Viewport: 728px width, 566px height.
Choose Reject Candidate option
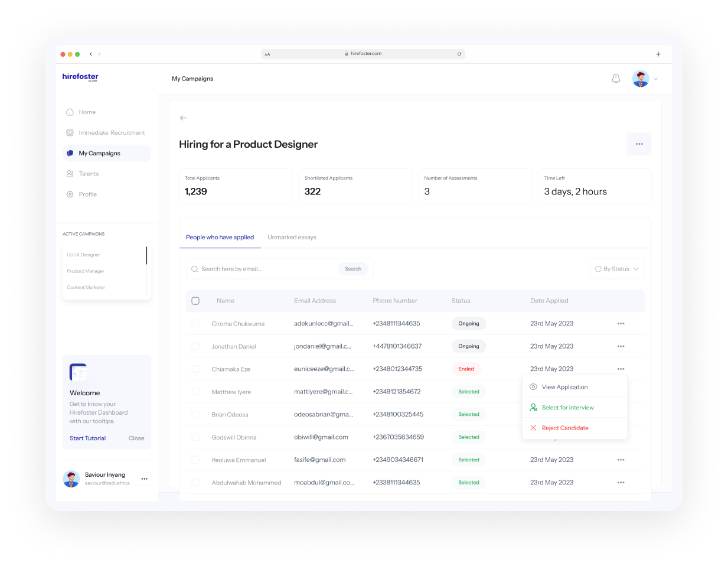(574, 428)
